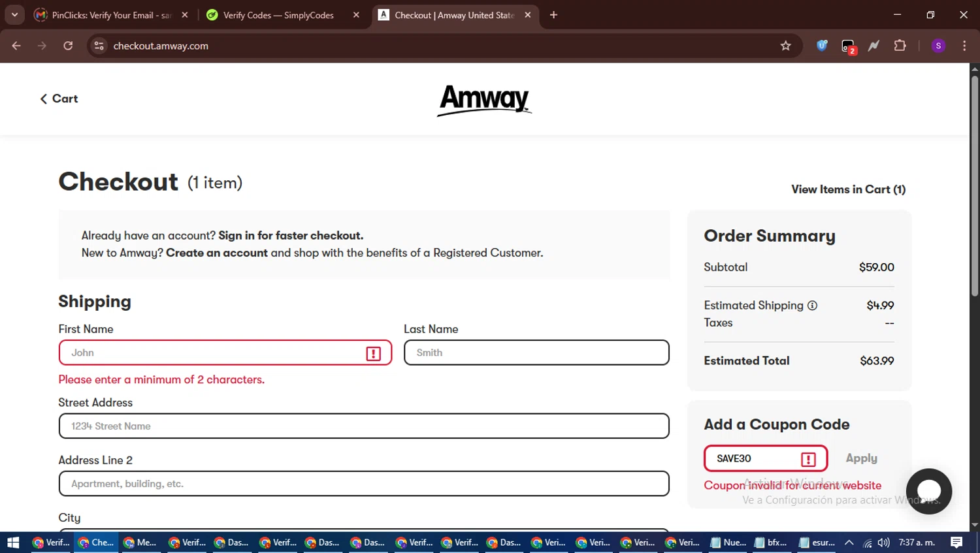Open the Extensions puzzle menu
This screenshot has width=980, height=553.
(900, 46)
